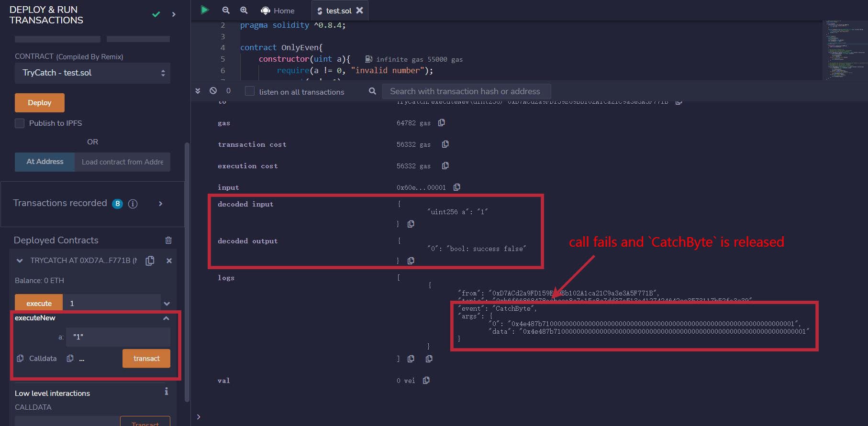Click the green run script play icon

coord(205,10)
